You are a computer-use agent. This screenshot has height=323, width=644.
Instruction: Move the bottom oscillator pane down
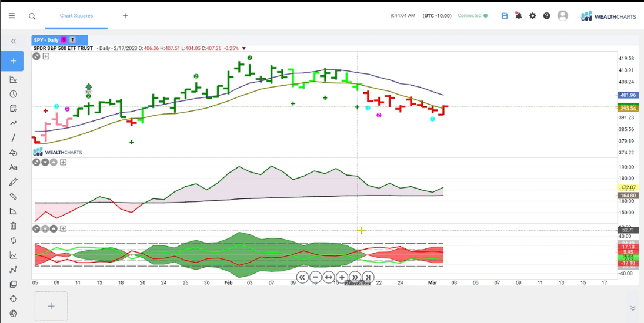[x=45, y=228]
